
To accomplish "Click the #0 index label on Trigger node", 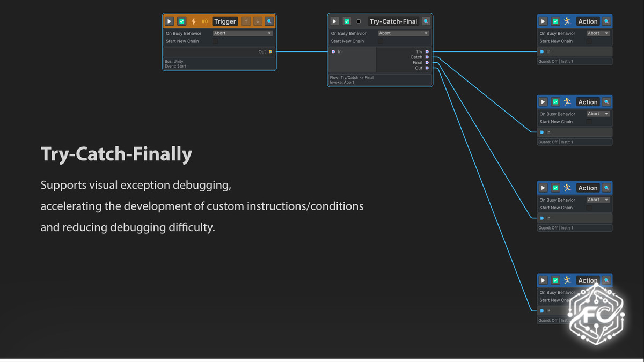I will click(204, 21).
